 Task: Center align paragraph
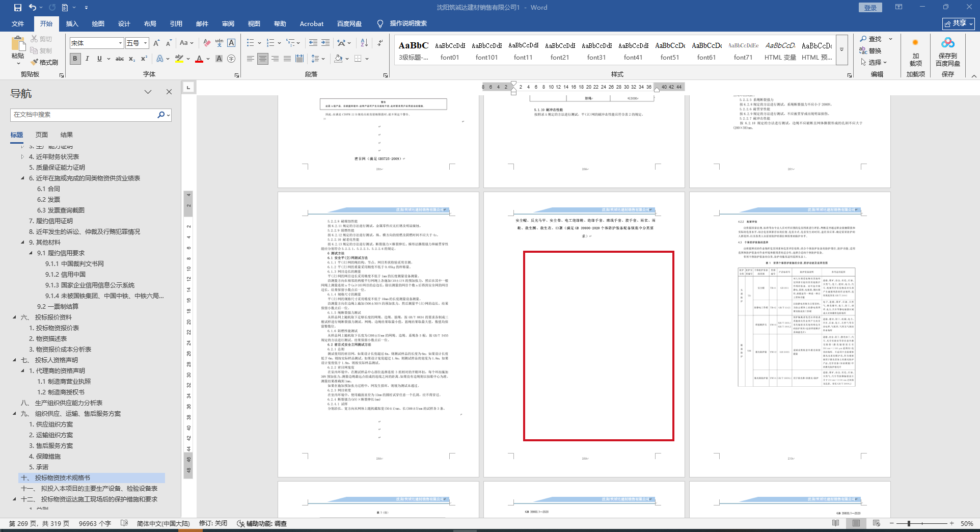[x=262, y=59]
